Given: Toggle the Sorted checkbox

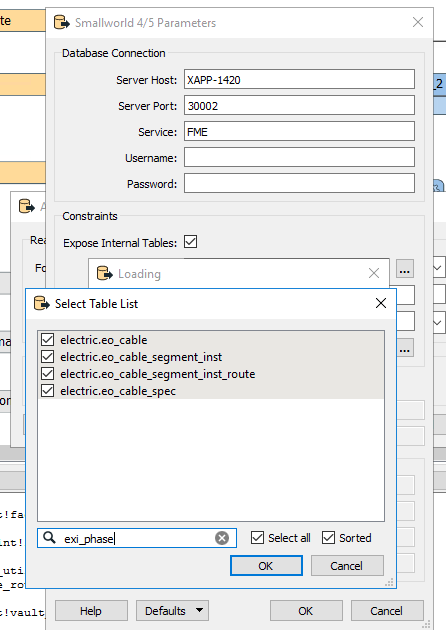Looking at the screenshot, I should (328, 538).
